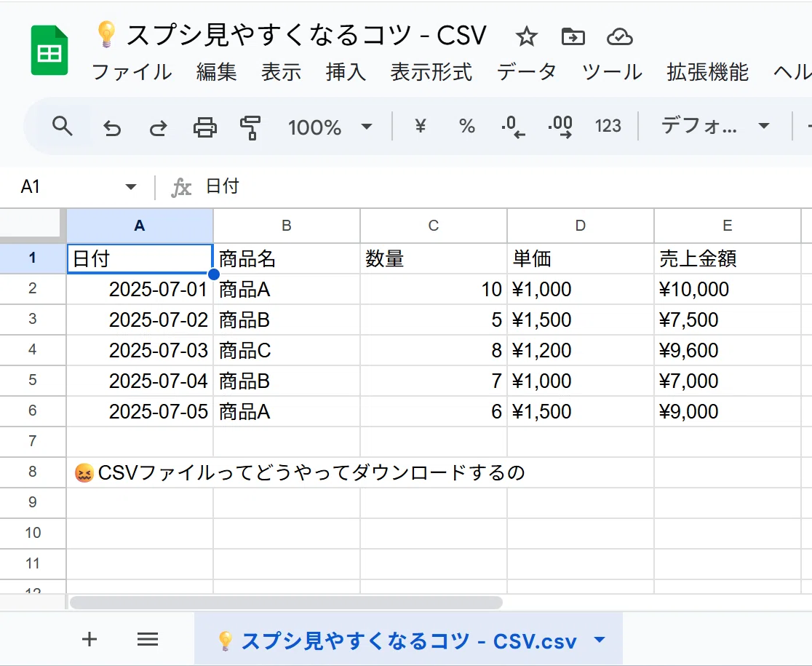This screenshot has height=666, width=812.
Task: Expand the name box dropdown arrow
Action: tap(130, 186)
